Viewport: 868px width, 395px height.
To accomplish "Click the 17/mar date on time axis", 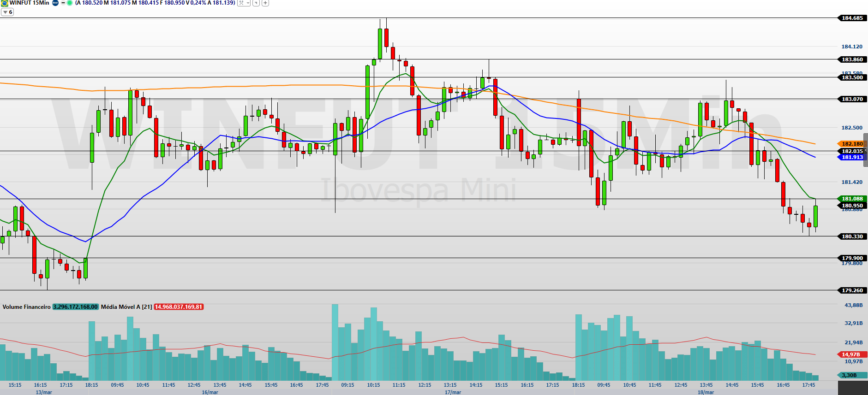I will [453, 392].
